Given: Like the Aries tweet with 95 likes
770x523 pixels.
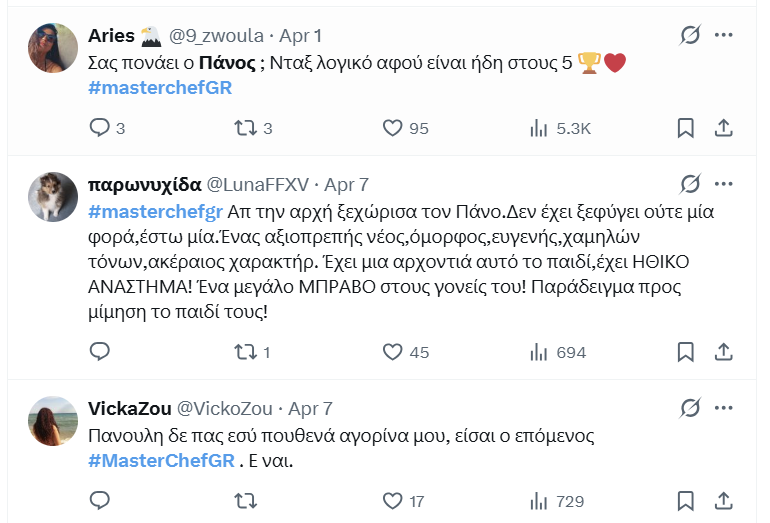Looking at the screenshot, I should [393, 128].
